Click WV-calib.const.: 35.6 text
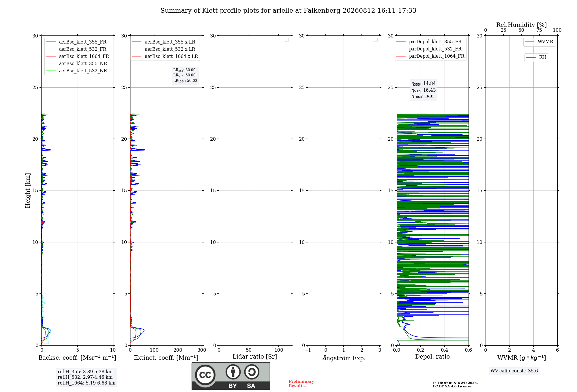The image size is (577, 392). (x=514, y=371)
